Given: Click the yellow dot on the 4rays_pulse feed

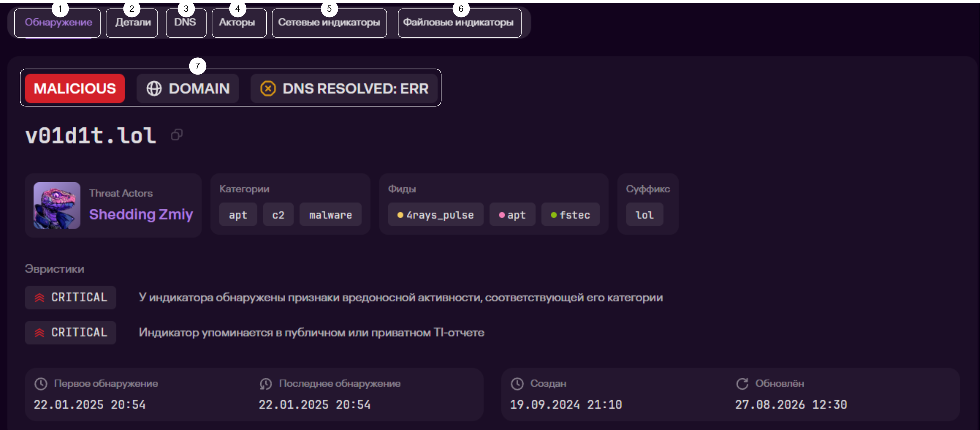Looking at the screenshot, I should point(400,215).
